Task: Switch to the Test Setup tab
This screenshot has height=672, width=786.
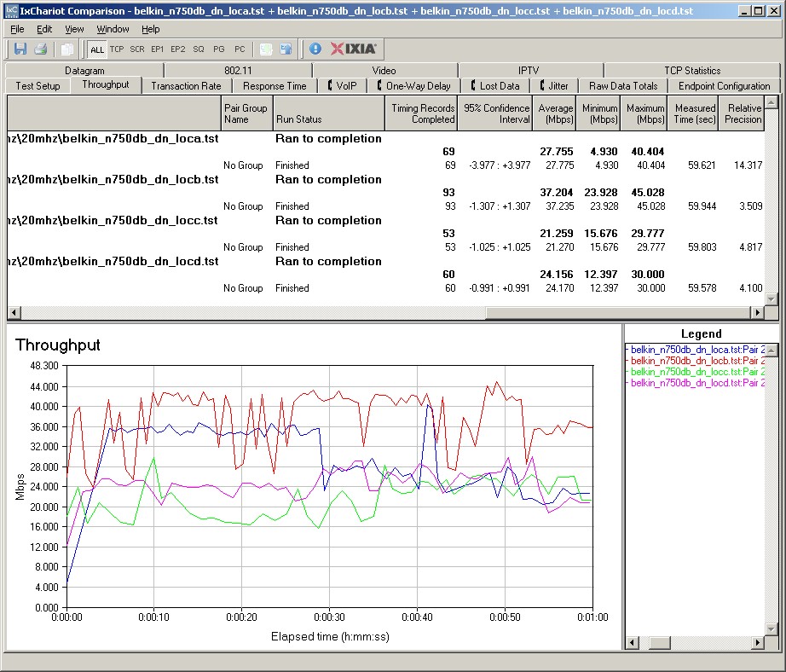Action: (x=38, y=86)
